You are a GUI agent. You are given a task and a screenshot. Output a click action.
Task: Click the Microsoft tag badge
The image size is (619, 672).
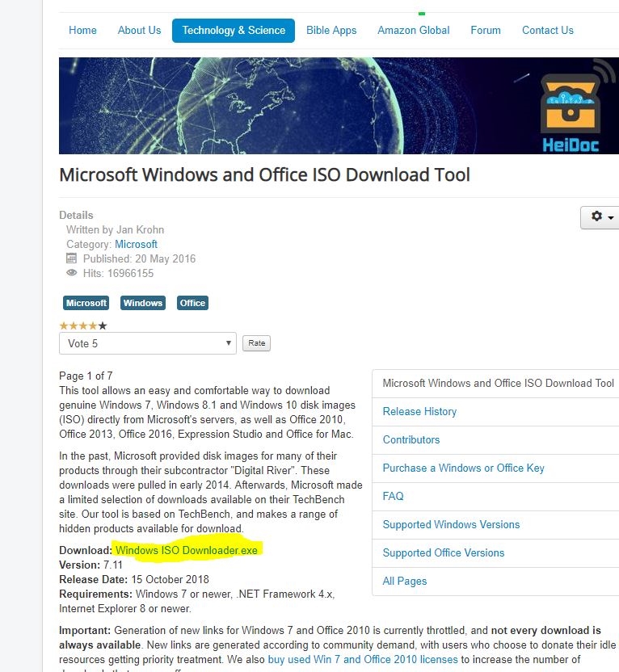[86, 303]
